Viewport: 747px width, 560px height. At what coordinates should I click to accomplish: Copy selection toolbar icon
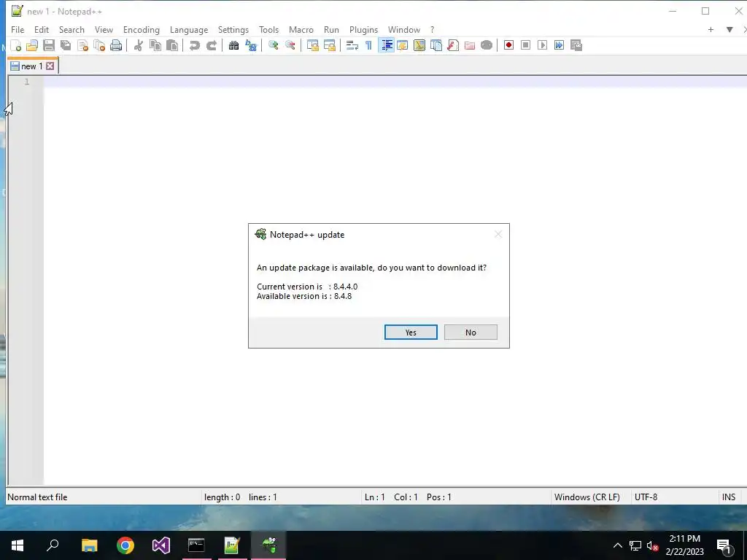click(155, 45)
